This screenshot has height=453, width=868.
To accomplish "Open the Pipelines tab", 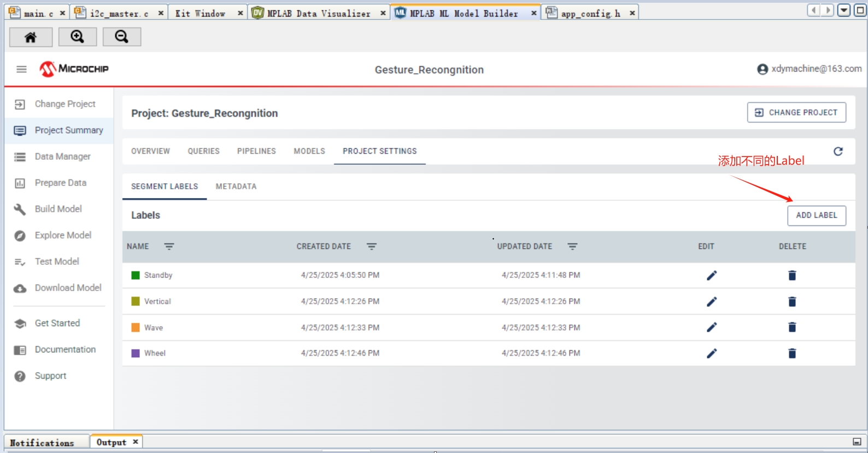I will [256, 152].
